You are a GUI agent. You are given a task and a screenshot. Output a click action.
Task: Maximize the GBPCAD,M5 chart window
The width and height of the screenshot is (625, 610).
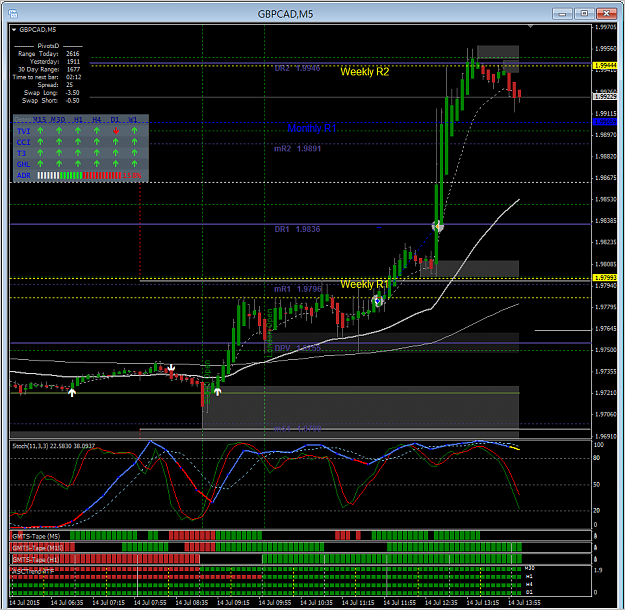click(x=584, y=14)
